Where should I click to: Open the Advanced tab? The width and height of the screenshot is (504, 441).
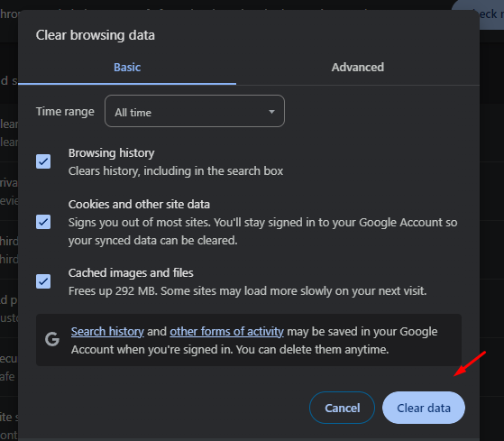tap(358, 67)
